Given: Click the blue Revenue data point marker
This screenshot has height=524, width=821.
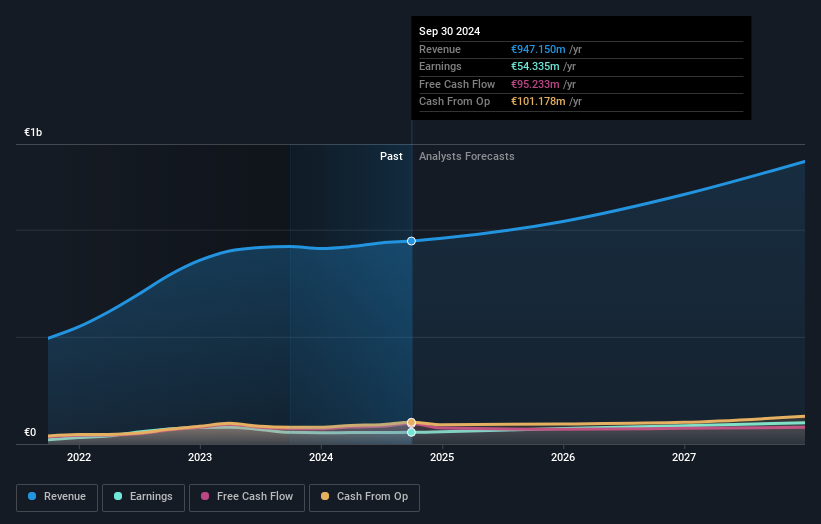Looking at the screenshot, I should pyautogui.click(x=412, y=241).
